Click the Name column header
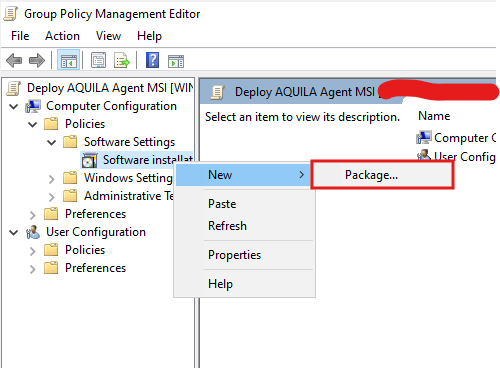 pos(434,116)
